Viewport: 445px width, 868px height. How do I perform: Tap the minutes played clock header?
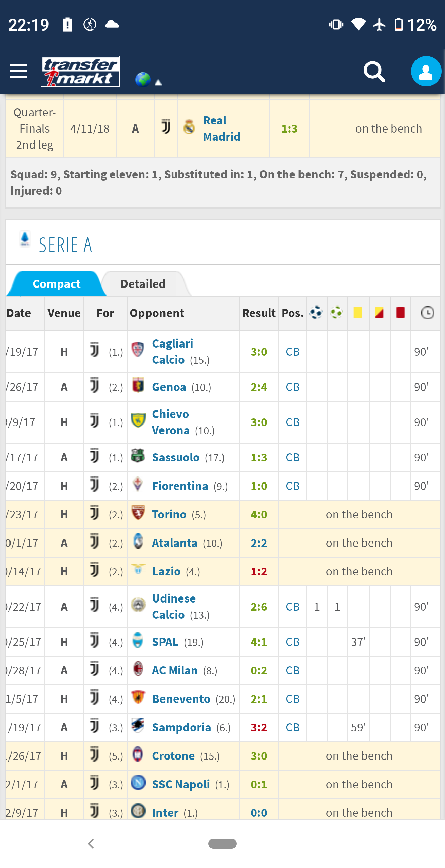pyautogui.click(x=427, y=313)
